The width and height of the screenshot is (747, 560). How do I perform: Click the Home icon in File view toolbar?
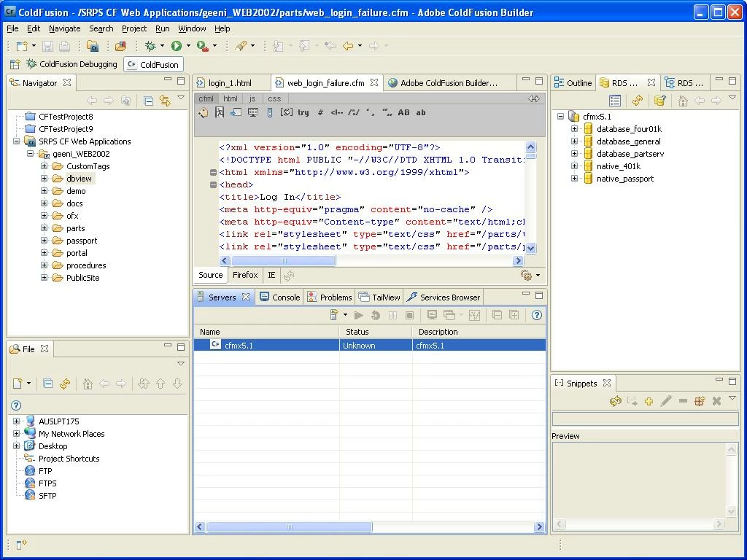[x=88, y=384]
